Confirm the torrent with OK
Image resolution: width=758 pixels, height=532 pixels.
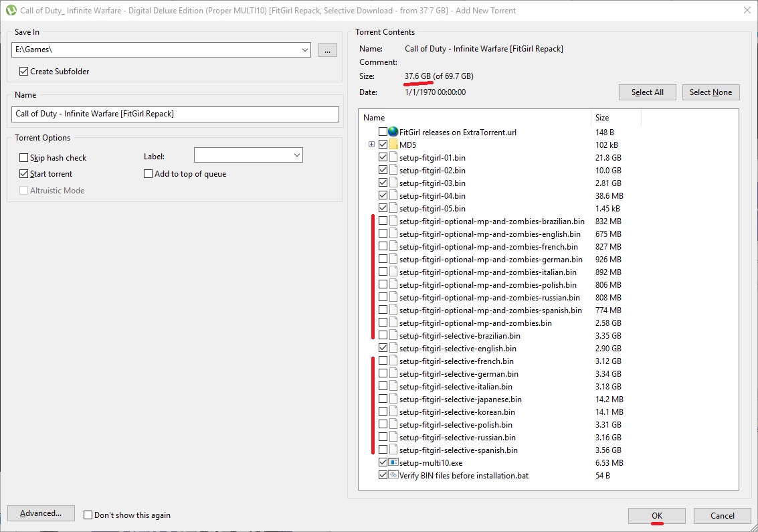point(656,515)
